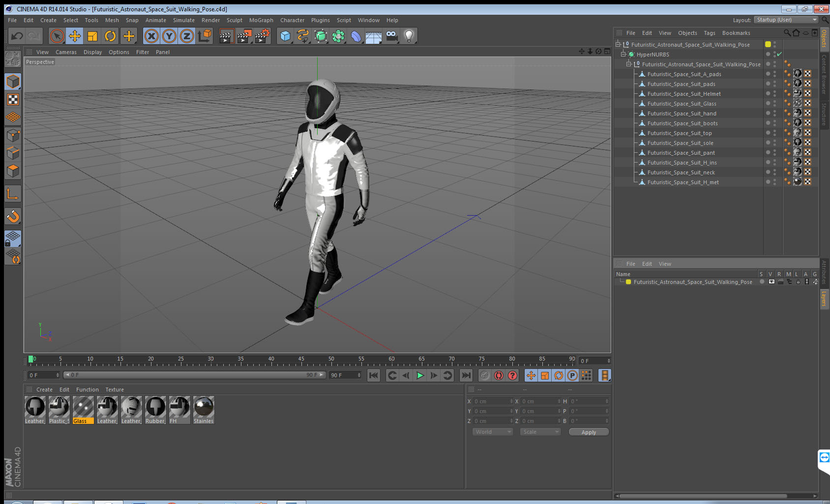Screen dimensions: 830x504
Task: Toggle X axis lock
Action: pyautogui.click(x=151, y=36)
